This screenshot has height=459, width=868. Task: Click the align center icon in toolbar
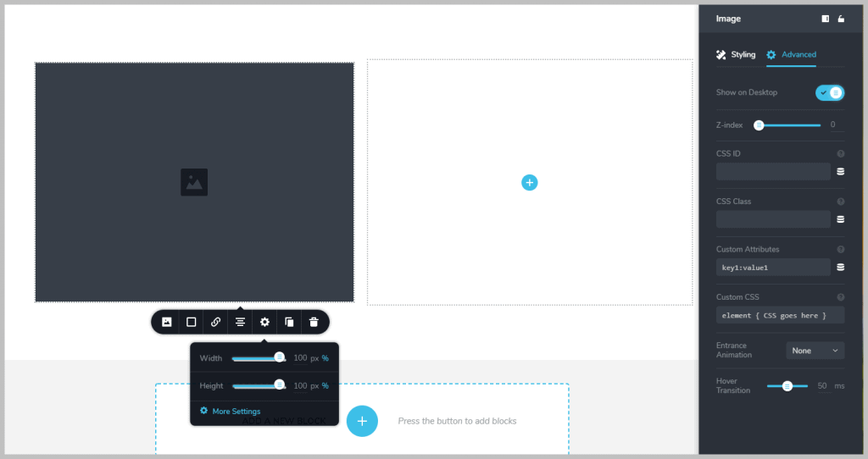click(240, 322)
